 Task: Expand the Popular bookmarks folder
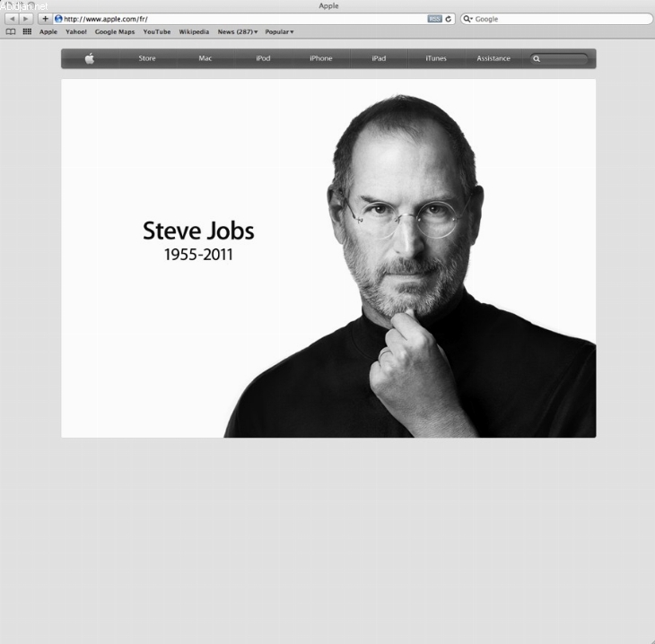click(279, 31)
